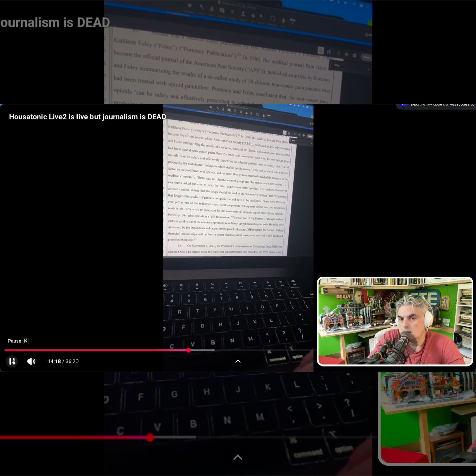Click the "14:18 / 36:20" time display
Image resolution: width=476 pixels, height=476 pixels.
click(x=63, y=361)
